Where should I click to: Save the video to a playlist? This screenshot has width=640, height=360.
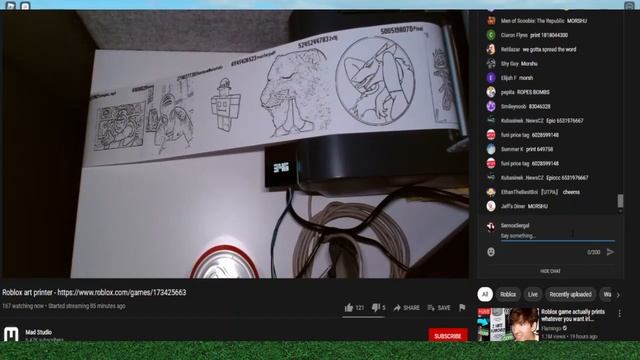click(439, 308)
